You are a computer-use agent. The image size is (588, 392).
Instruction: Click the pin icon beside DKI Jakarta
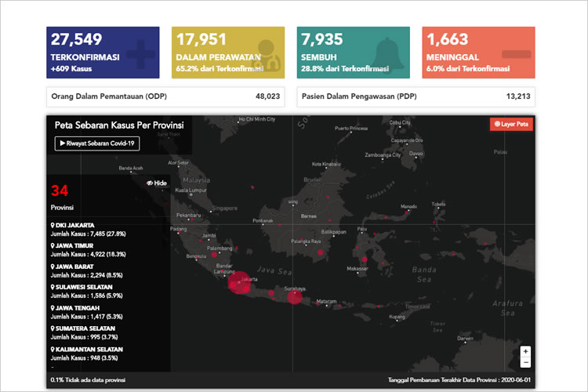53,225
